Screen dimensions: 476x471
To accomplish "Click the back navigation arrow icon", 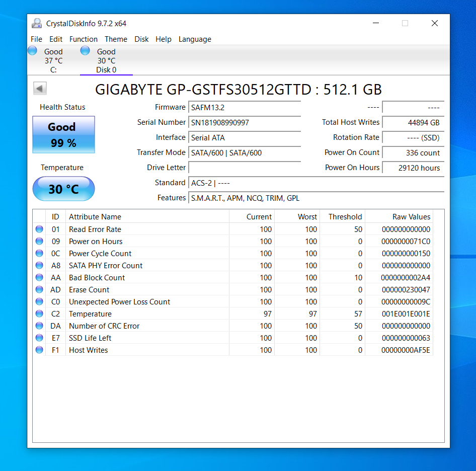I will click(39, 88).
